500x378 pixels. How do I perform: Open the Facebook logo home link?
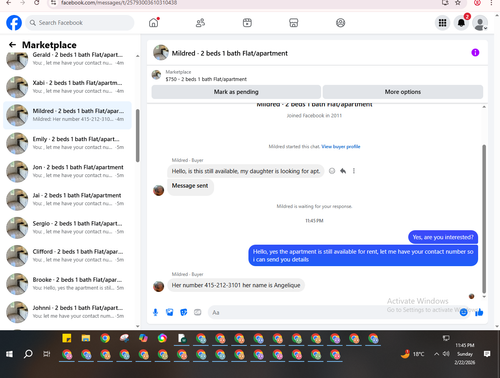(x=14, y=23)
